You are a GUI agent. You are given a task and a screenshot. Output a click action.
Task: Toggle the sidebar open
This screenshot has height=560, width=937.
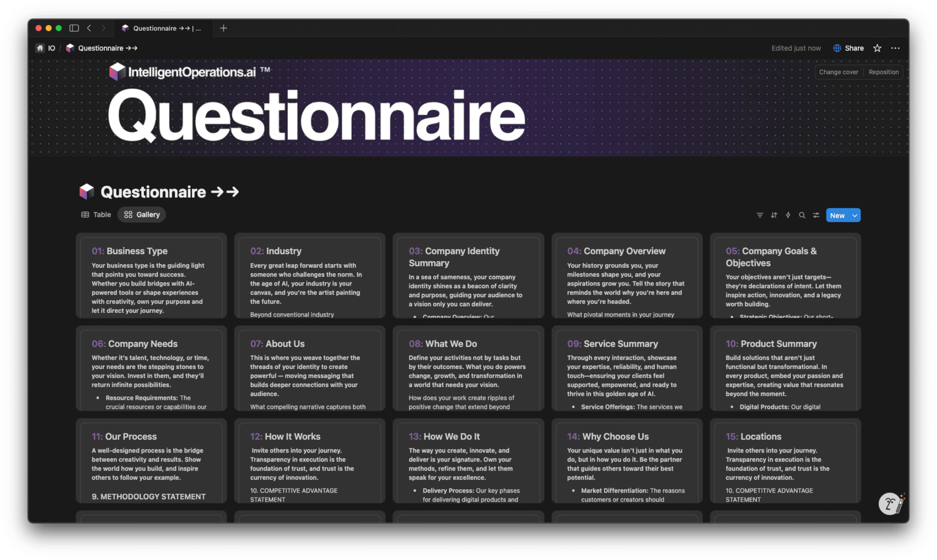click(x=74, y=28)
